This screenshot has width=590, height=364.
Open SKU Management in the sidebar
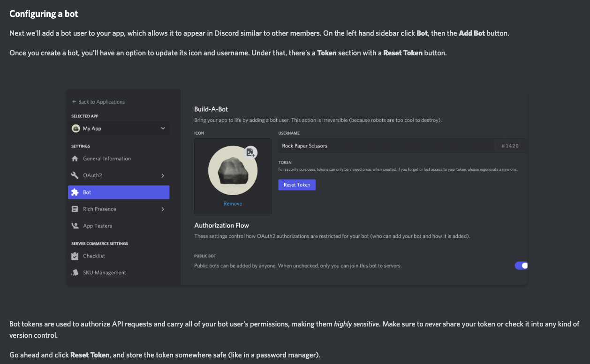click(105, 273)
